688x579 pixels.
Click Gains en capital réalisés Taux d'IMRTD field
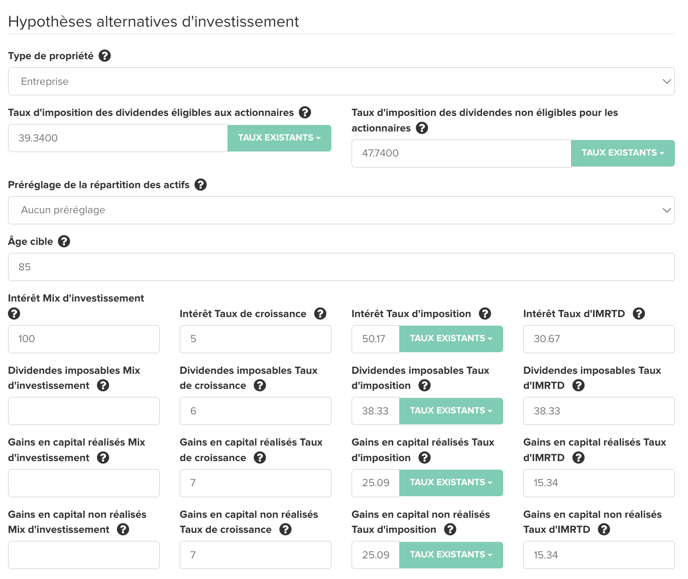pyautogui.click(x=598, y=483)
